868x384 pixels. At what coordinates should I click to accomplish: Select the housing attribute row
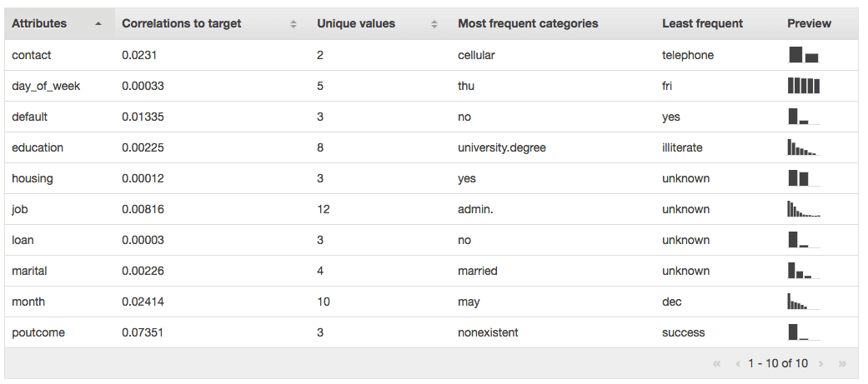pos(431,178)
